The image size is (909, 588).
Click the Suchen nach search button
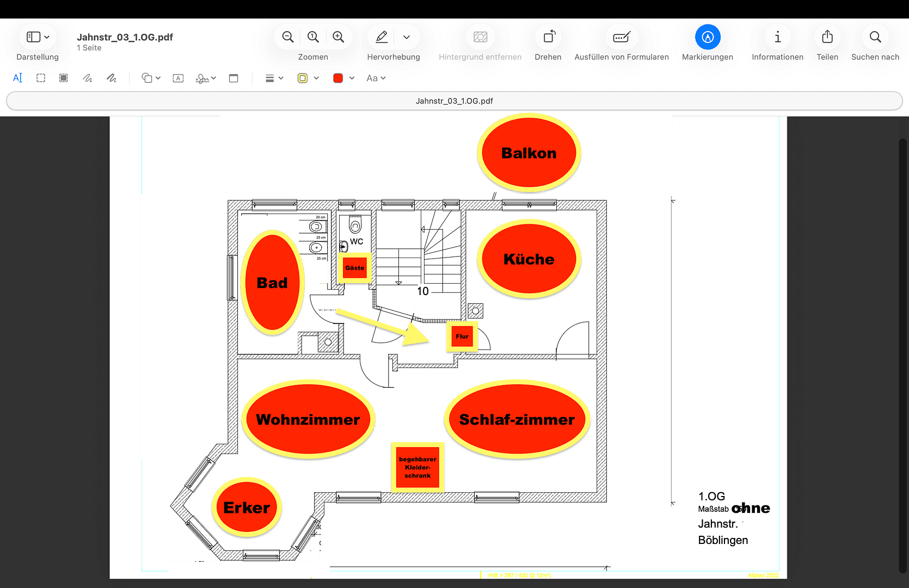pyautogui.click(x=875, y=37)
